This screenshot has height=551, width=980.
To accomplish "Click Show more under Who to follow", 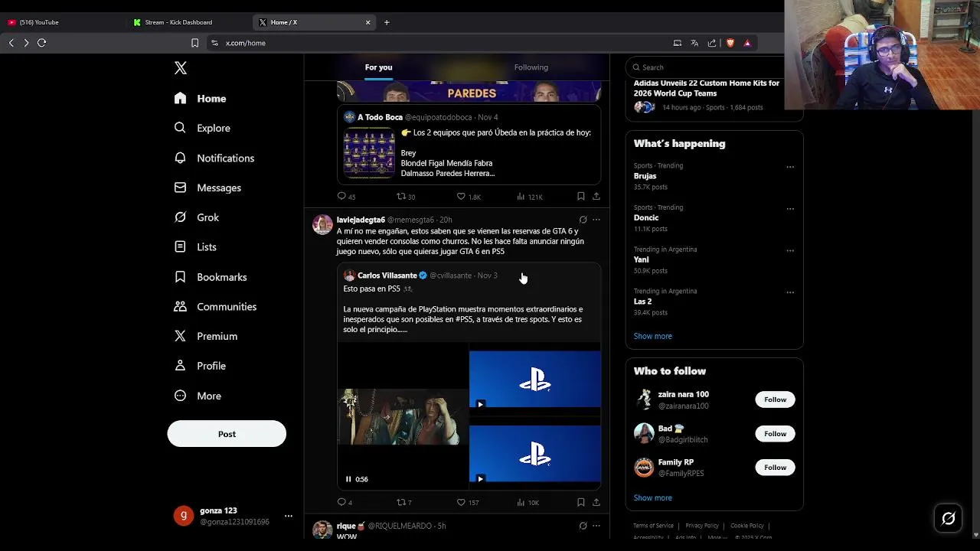I will coord(653,497).
